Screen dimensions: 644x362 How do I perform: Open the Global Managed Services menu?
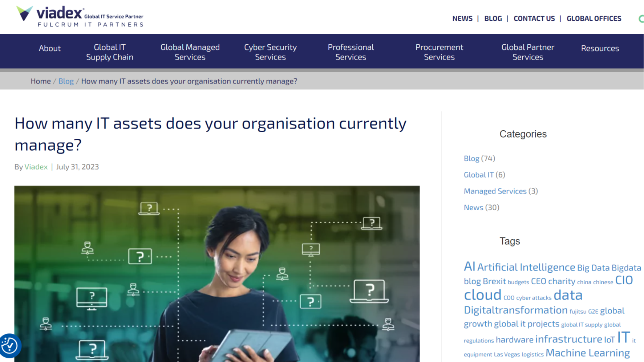pos(190,52)
